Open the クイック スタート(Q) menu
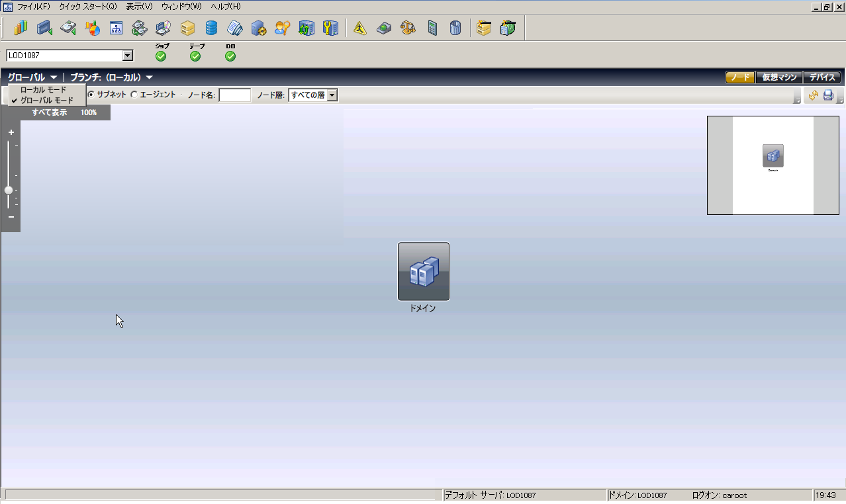The height and width of the screenshot is (504, 846). [x=88, y=6]
